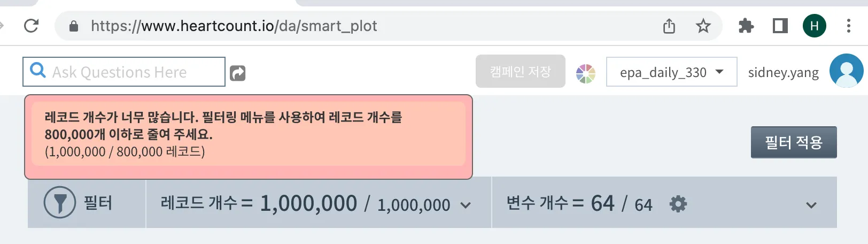
Task: Expand the record count chevron
Action: pos(466,205)
